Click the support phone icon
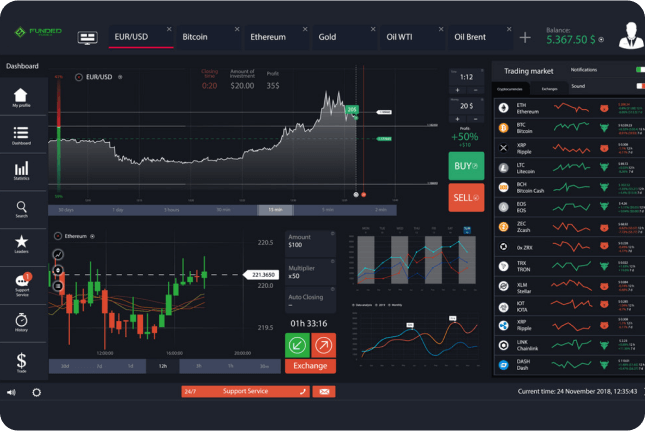The image size is (645, 431). click(303, 392)
